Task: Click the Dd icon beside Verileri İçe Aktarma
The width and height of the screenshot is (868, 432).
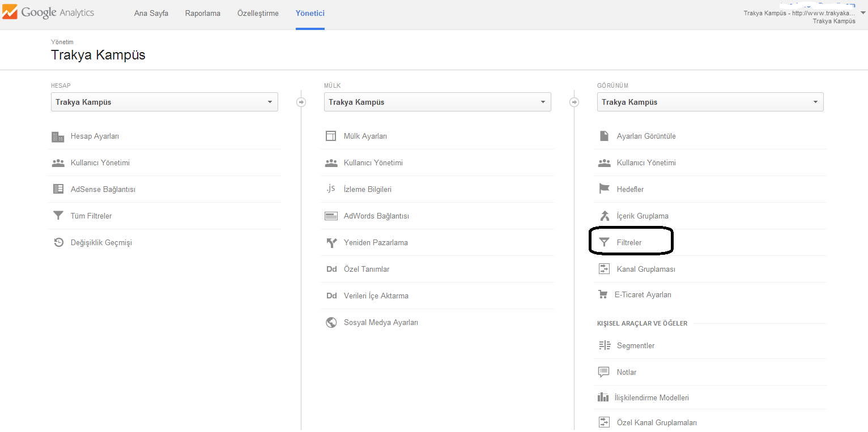Action: pos(331,296)
